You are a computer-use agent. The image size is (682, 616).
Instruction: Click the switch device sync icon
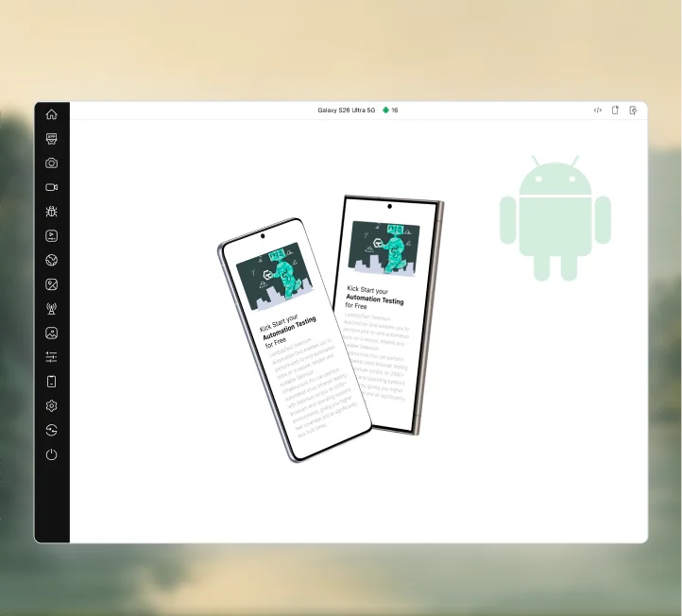[x=51, y=430]
